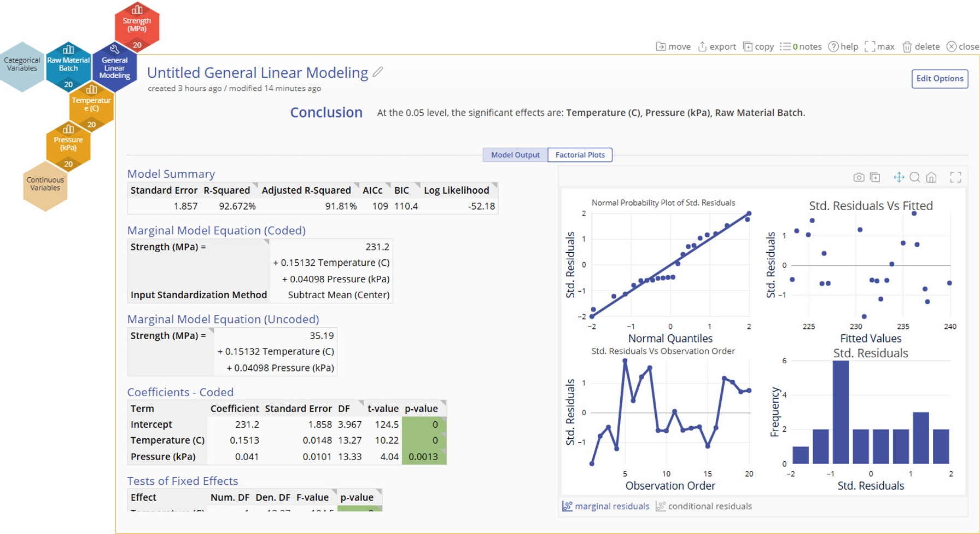Click the Model Summary standard error 1.857
This screenshot has height=534, width=980.
(x=185, y=206)
